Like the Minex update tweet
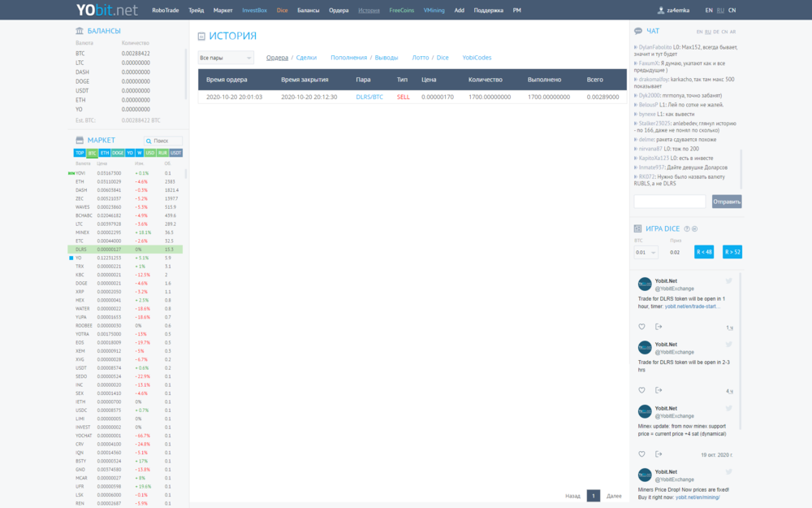812x508 pixels. [641, 454]
